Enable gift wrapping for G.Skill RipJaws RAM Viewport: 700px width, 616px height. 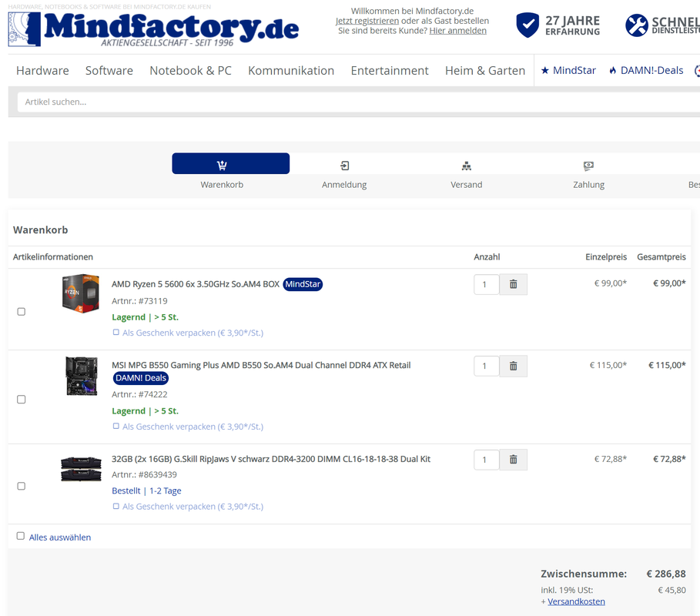click(x=116, y=506)
